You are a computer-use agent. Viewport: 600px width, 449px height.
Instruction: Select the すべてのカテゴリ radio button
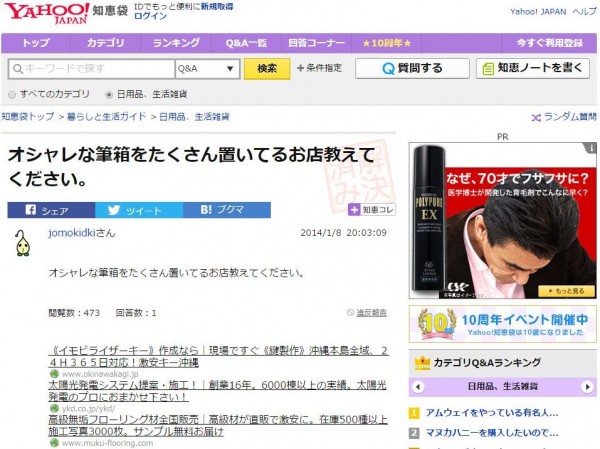coord(12,94)
